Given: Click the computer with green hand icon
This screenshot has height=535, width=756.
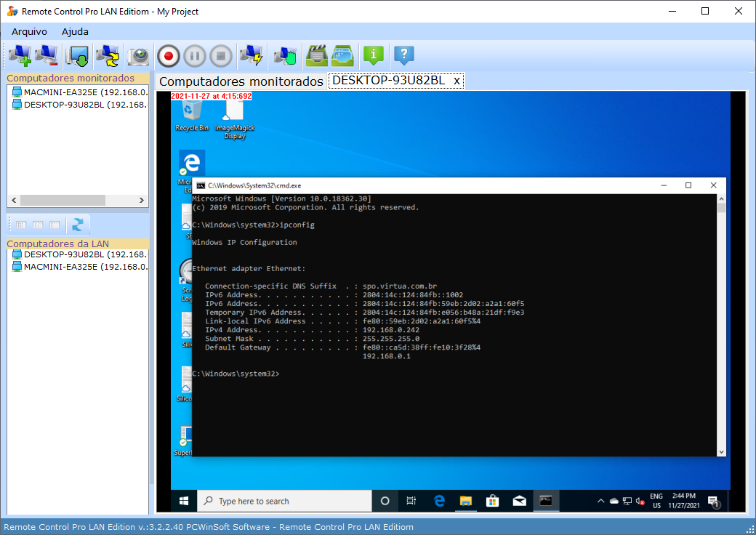Looking at the screenshot, I should pos(286,55).
